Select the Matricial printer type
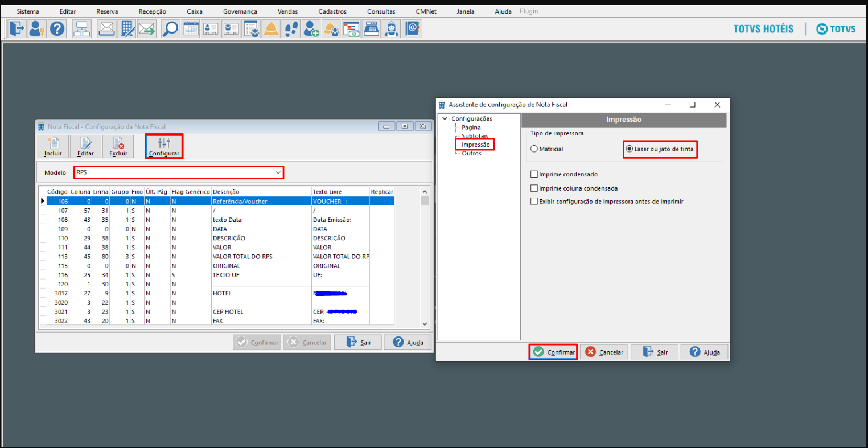Screen dimensions: 868x448 [547, 149]
